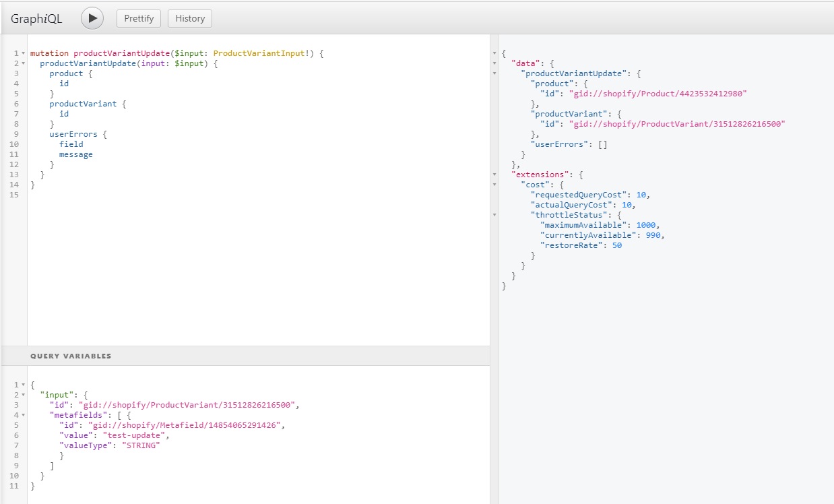The image size is (834, 504).
Task: Collapse root brace at variables line 1
Action: pyautogui.click(x=24, y=385)
